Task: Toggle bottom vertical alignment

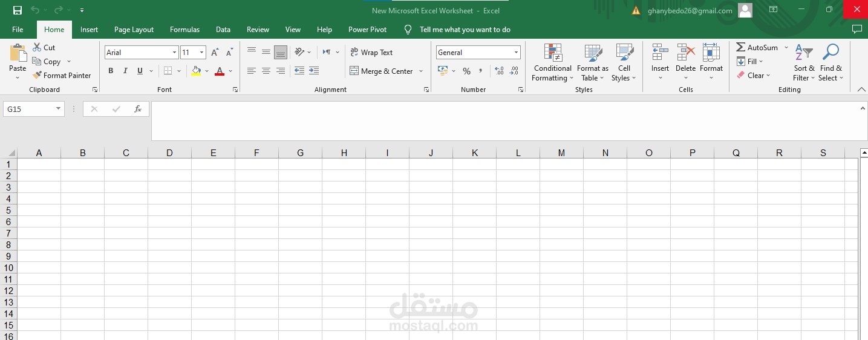Action: coord(281,52)
